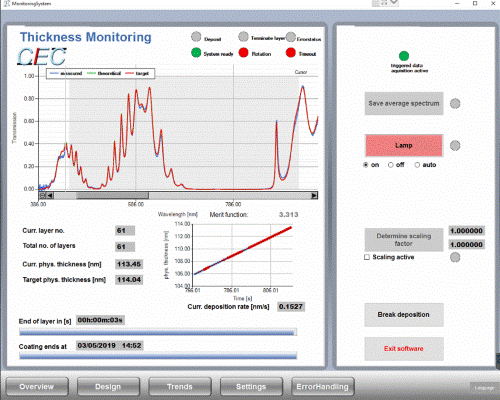Click the red Timeout indicator
The width and height of the screenshot is (500, 400).
tap(291, 53)
